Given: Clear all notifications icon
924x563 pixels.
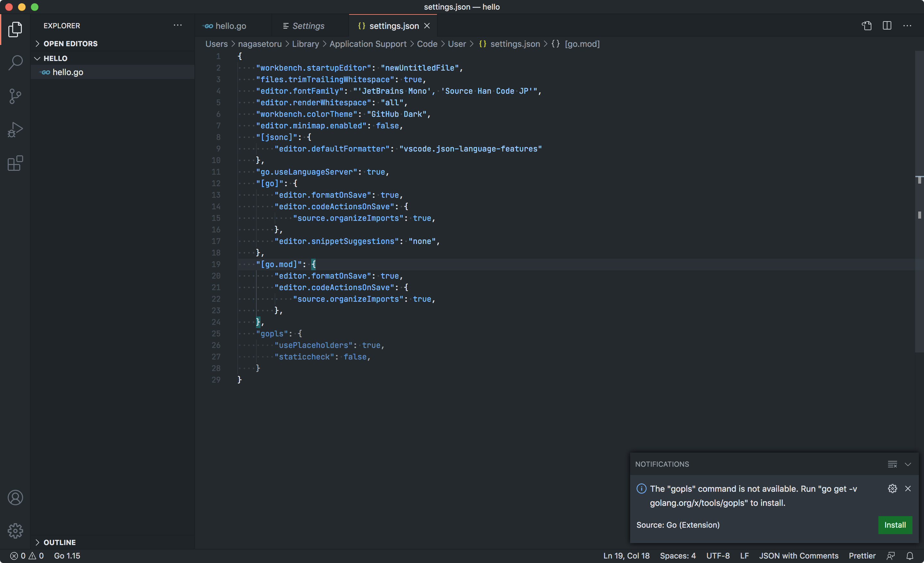Looking at the screenshot, I should coord(892,464).
